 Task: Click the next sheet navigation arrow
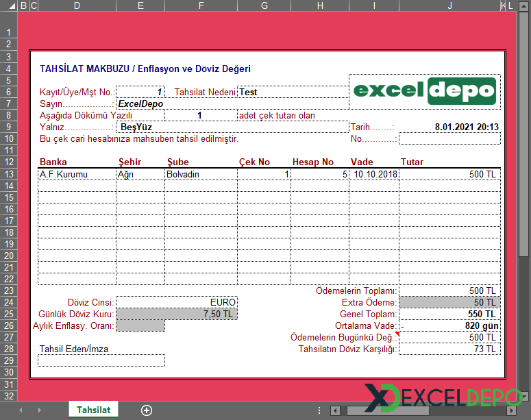[x=38, y=410]
